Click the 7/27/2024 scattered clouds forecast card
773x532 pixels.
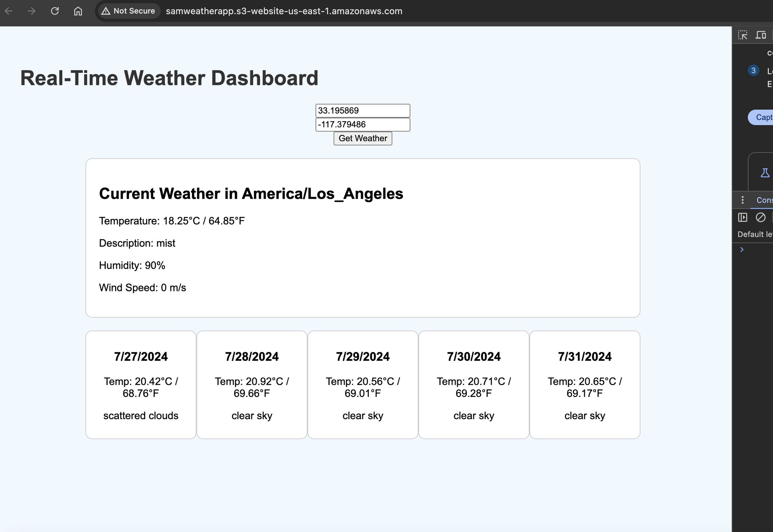[x=140, y=385]
